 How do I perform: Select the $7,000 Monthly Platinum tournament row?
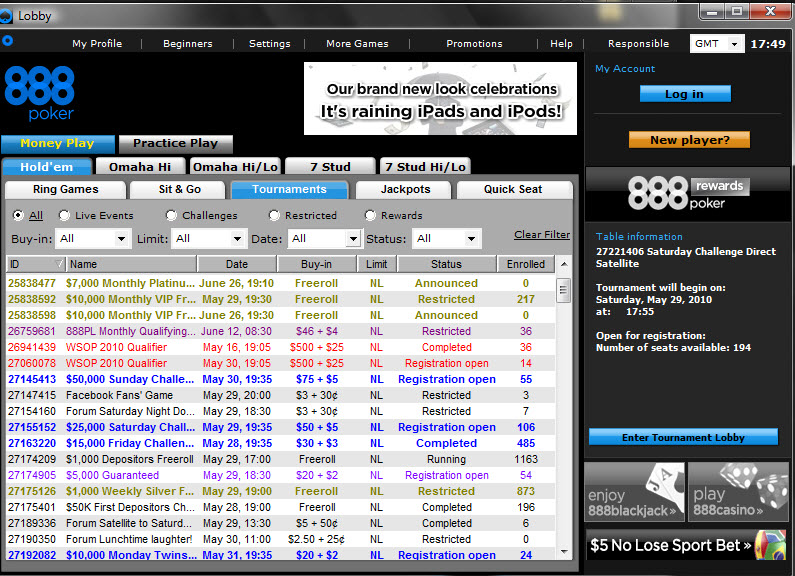tap(280, 283)
